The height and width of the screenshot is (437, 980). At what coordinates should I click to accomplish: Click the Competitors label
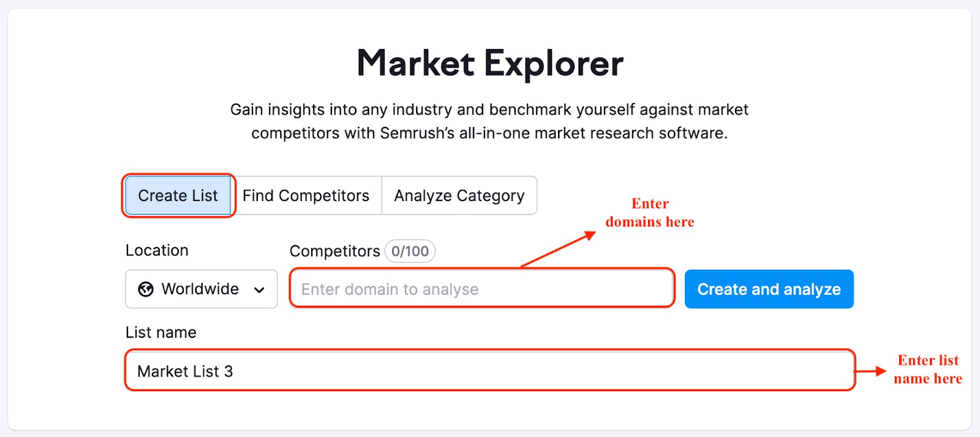334,251
